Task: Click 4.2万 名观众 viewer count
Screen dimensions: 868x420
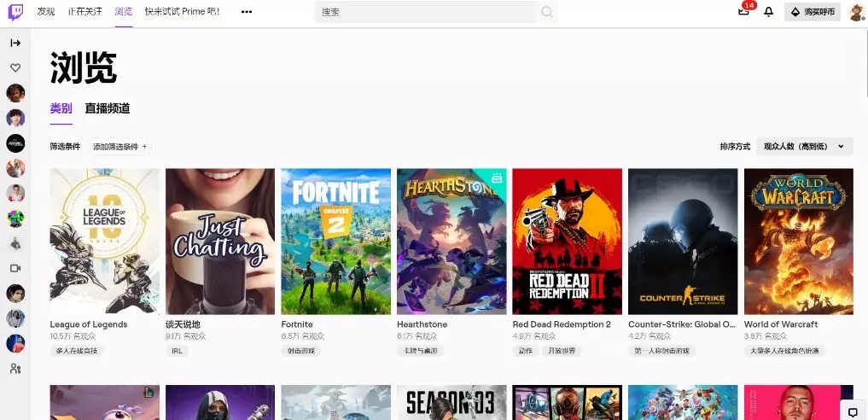Action: [650, 336]
